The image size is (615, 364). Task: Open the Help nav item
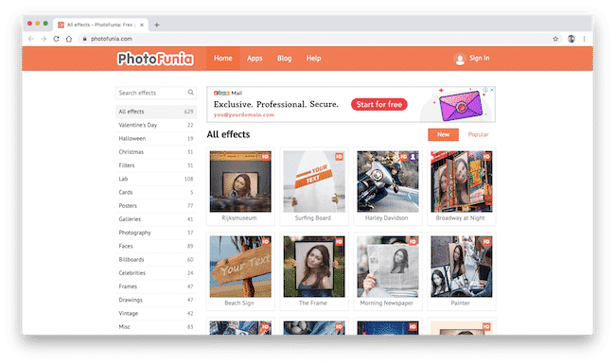pyautogui.click(x=314, y=59)
